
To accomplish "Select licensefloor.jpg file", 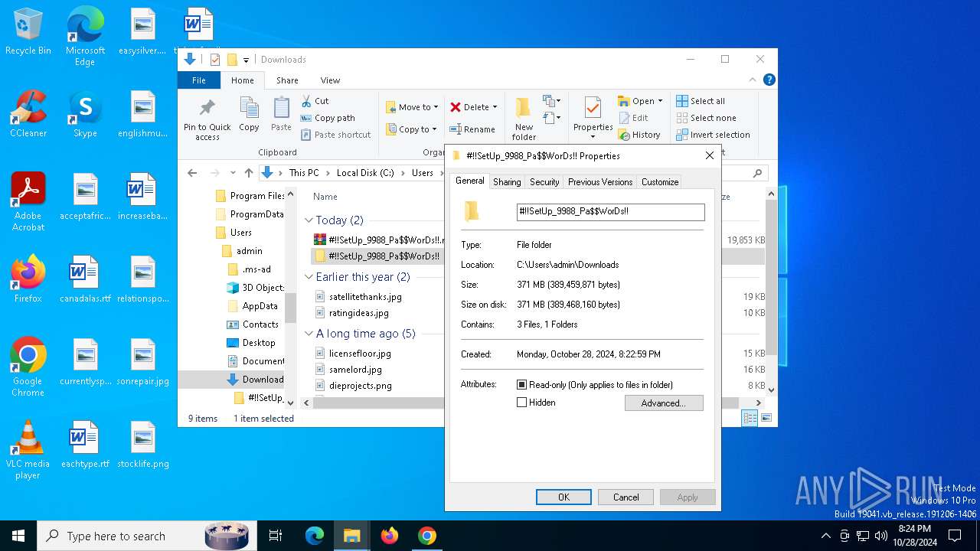I will [x=360, y=354].
